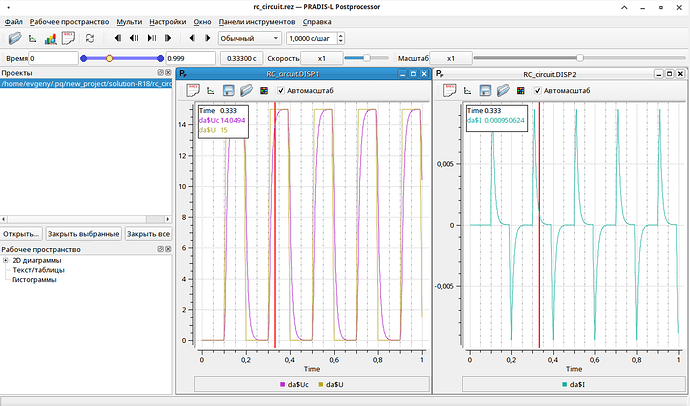Toggle da$Uc legend entry in DISP1

[294, 384]
